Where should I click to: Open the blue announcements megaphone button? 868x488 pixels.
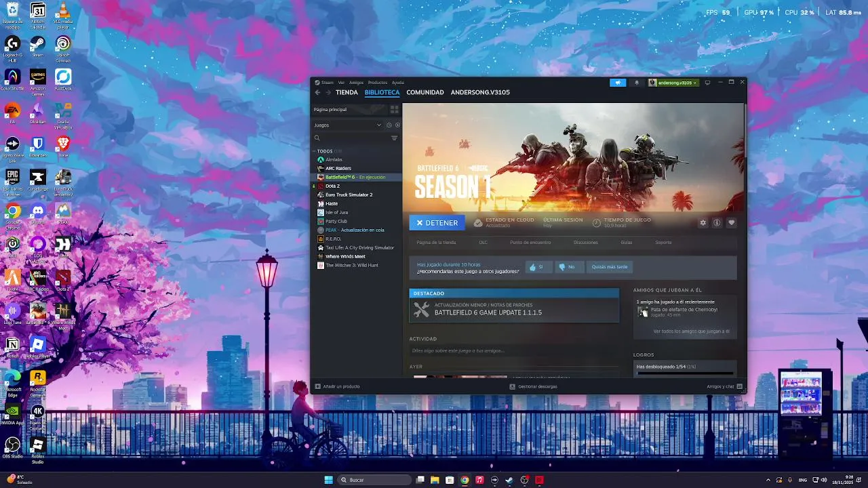(617, 83)
